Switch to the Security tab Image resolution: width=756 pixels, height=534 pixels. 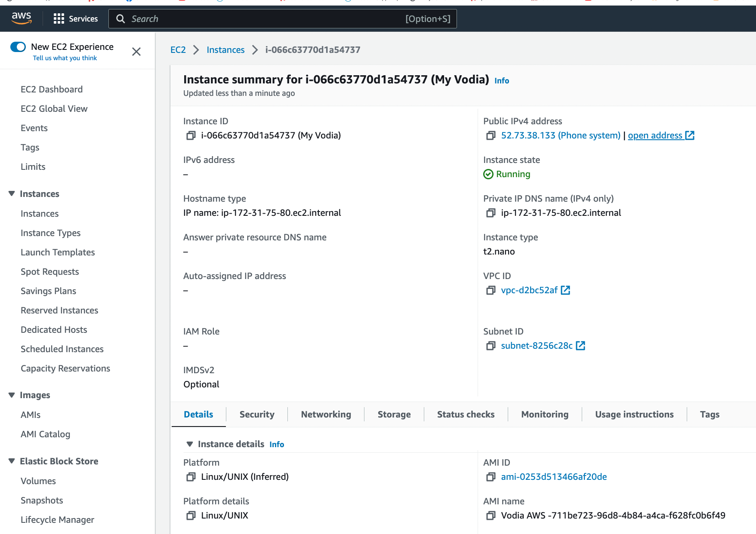pos(257,414)
